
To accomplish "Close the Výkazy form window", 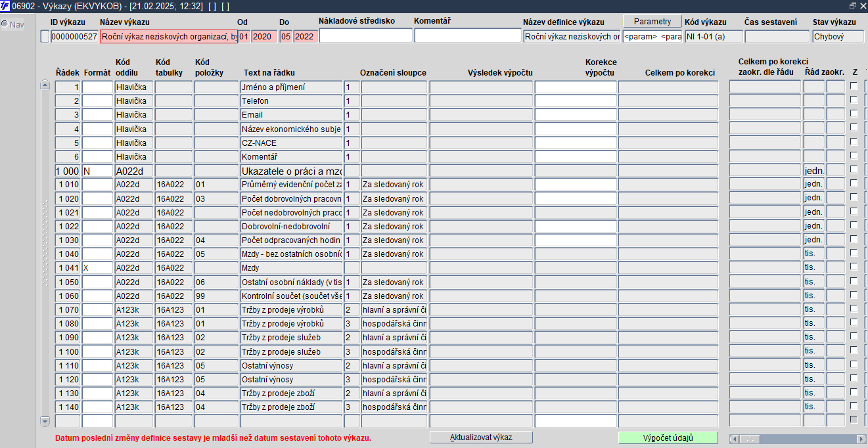I will pos(861,5).
